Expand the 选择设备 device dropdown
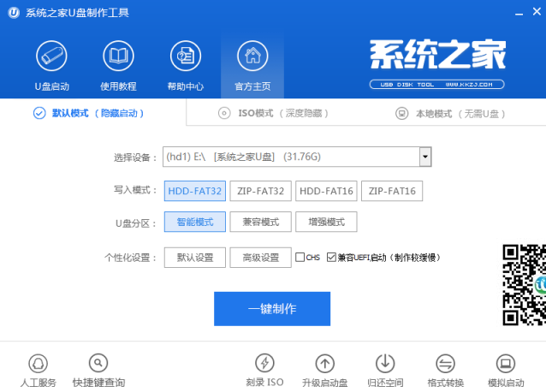This screenshot has height=392, width=546. (424, 157)
